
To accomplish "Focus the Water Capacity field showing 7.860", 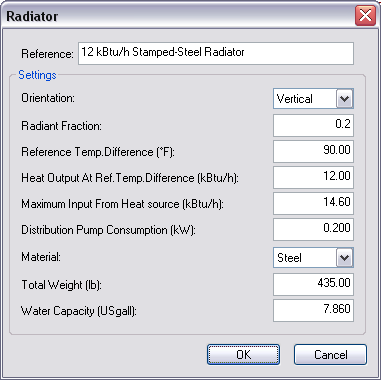I will pyautogui.click(x=313, y=310).
